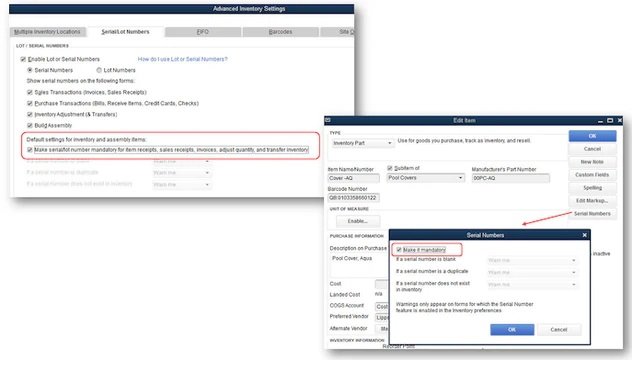Click the Item Name/Number field Cover -AQ
Screen dimensions: 632x372
(x=353, y=178)
